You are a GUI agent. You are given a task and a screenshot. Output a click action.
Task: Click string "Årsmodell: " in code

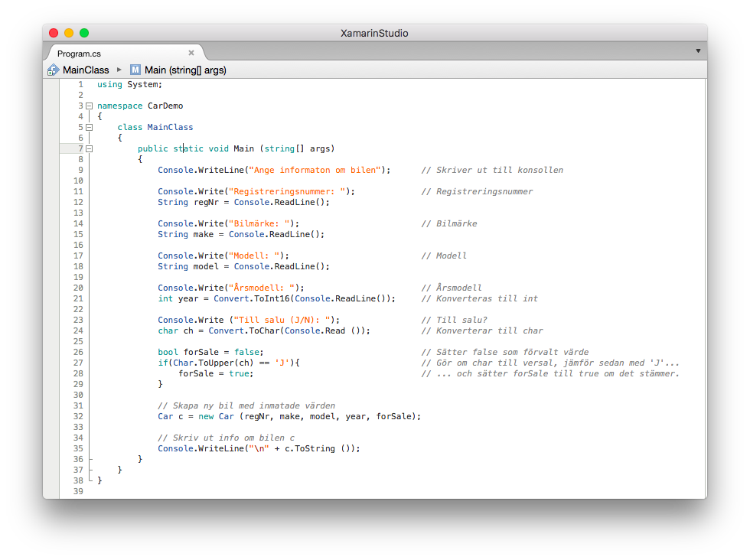click(262, 288)
